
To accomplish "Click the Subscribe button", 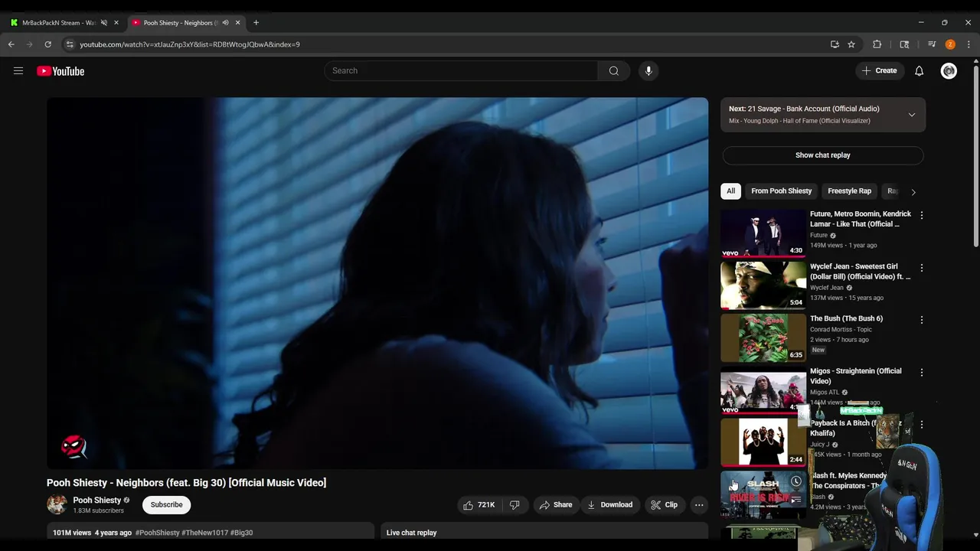I will 166,505.
